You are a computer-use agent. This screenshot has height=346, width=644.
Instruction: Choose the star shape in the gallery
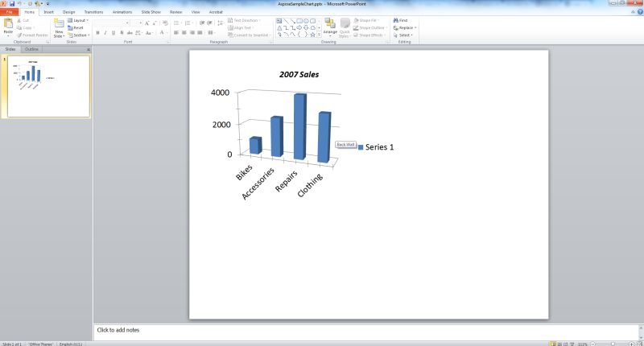pyautogui.click(x=312, y=35)
